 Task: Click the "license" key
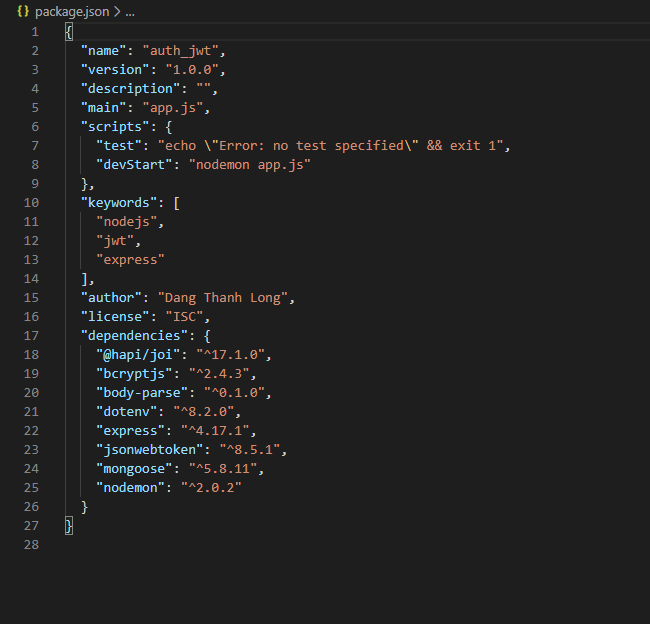pos(115,317)
